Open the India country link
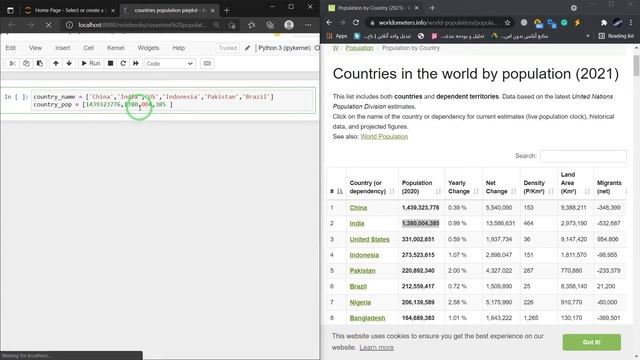The width and height of the screenshot is (640, 360). 357,223
